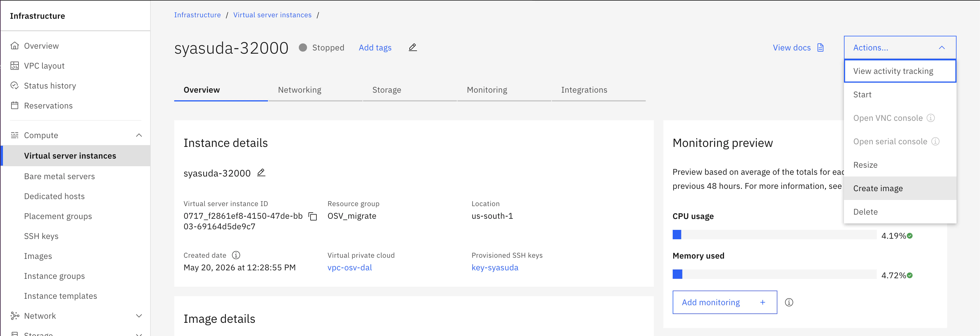980x336 pixels.
Task: Click the OSV_migrate resource group value
Action: pos(352,216)
